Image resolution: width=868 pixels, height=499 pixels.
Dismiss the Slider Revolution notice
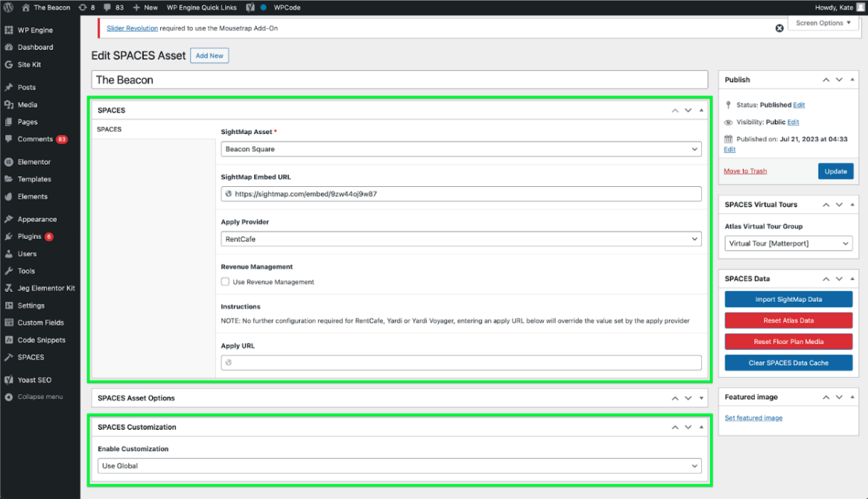(x=779, y=28)
